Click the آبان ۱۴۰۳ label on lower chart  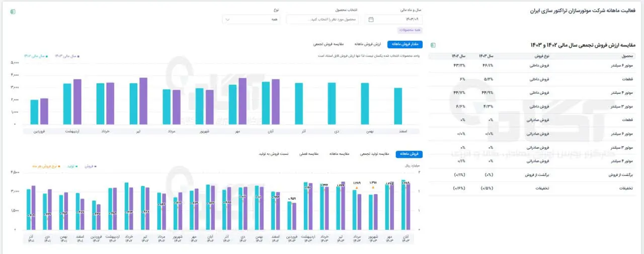405,238
